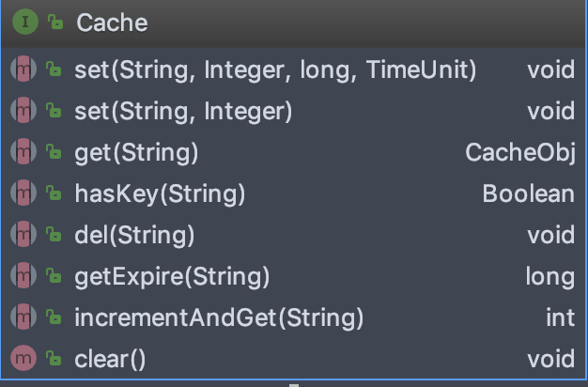Click the public lock icon beside getExpire(String)
The width and height of the screenshot is (588, 387).
(x=54, y=276)
